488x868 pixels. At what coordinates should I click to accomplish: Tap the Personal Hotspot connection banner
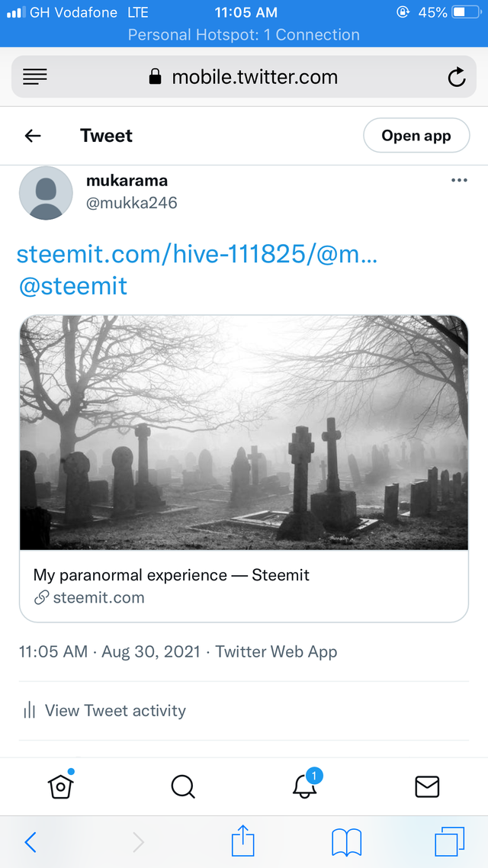pyautogui.click(x=244, y=35)
